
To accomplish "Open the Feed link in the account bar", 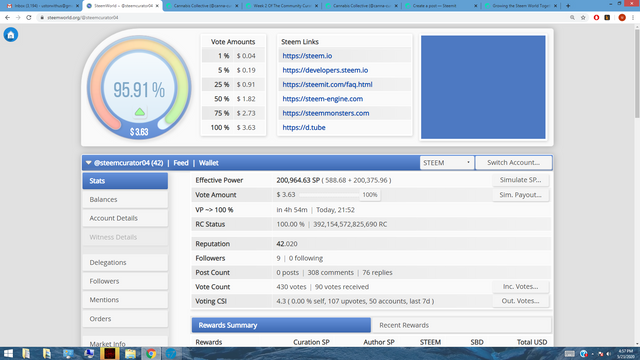I will 181,163.
